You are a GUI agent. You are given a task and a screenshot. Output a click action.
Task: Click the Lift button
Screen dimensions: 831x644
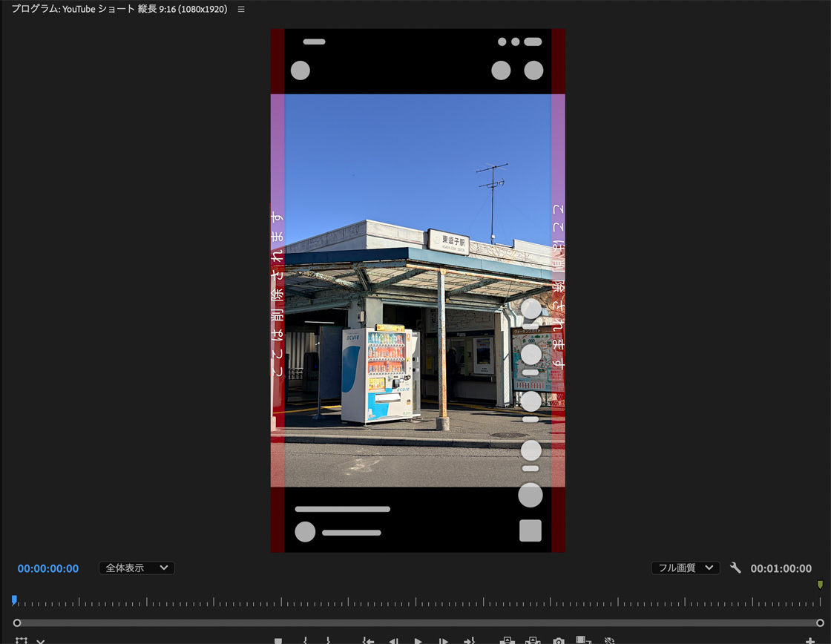point(508,641)
